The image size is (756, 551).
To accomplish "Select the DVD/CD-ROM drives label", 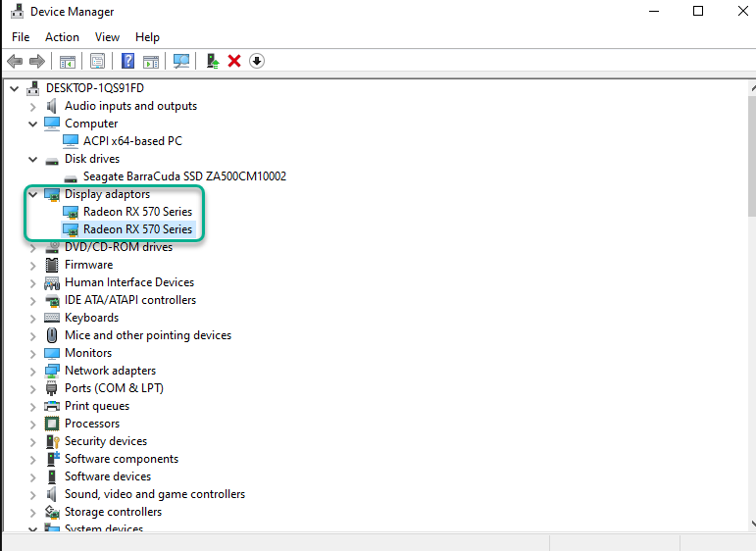I will coord(119,247).
